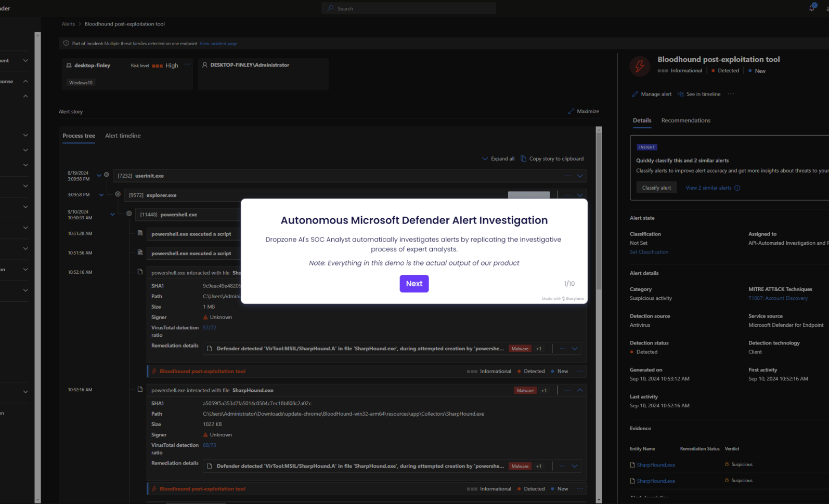Click first Bloodhound post-exploitation tool alert row
This screenshot has width=829, height=504.
click(367, 372)
